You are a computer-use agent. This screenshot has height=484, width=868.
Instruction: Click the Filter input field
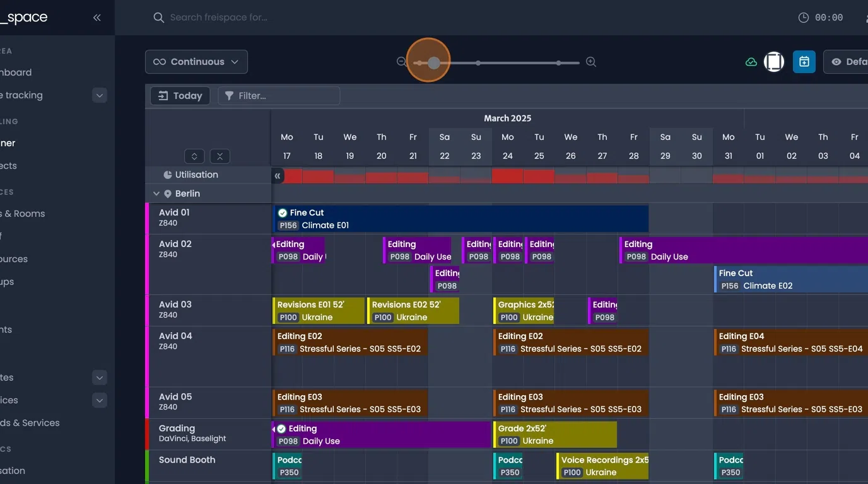279,96
